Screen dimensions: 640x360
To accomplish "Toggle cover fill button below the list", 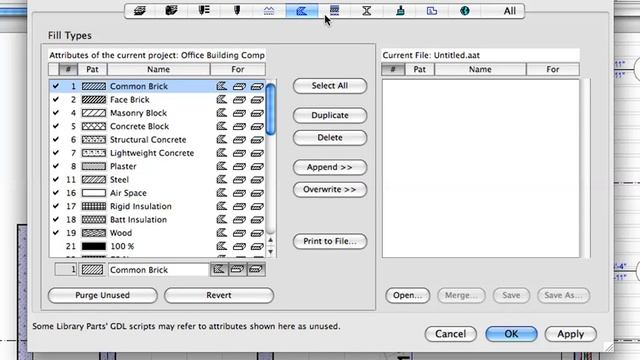I will coord(238,269).
